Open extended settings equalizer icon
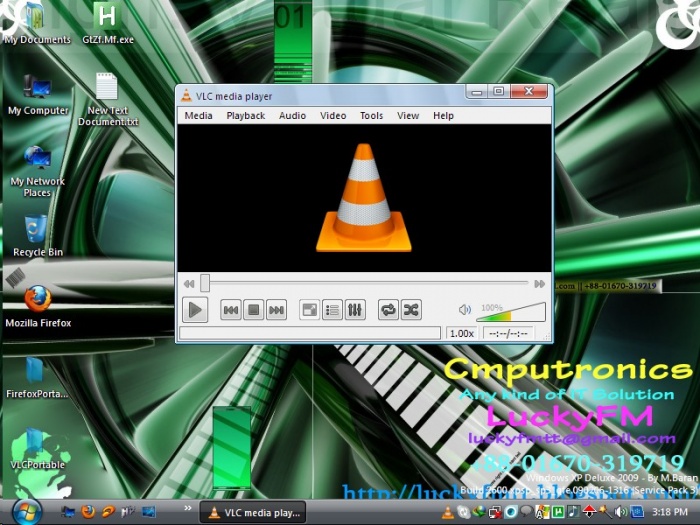The image size is (700, 525). pos(355,310)
